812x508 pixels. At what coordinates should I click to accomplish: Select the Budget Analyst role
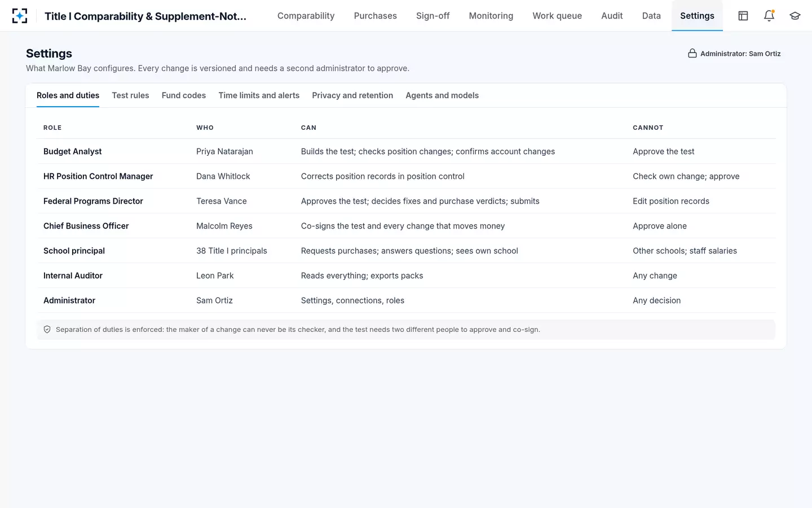(x=73, y=151)
